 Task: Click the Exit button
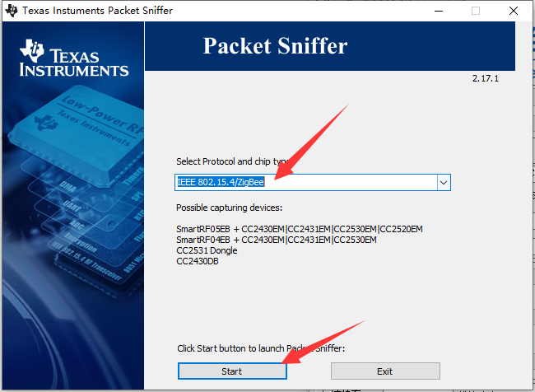coord(385,371)
